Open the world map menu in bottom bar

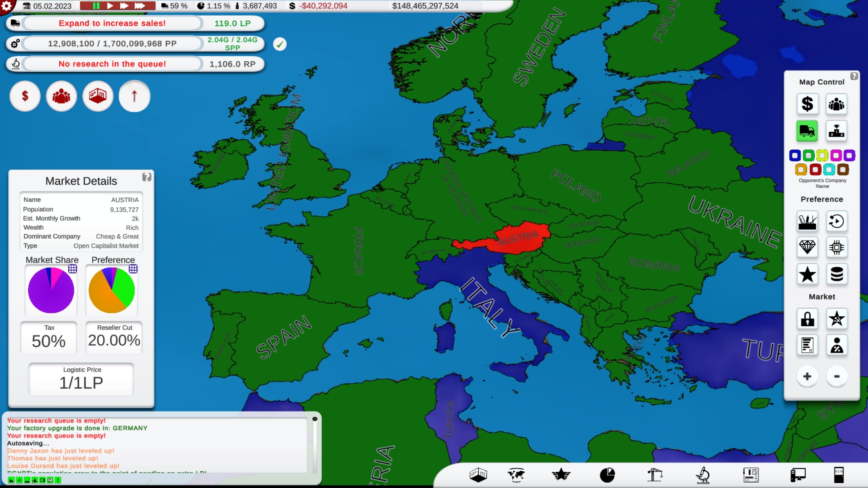coord(516,475)
